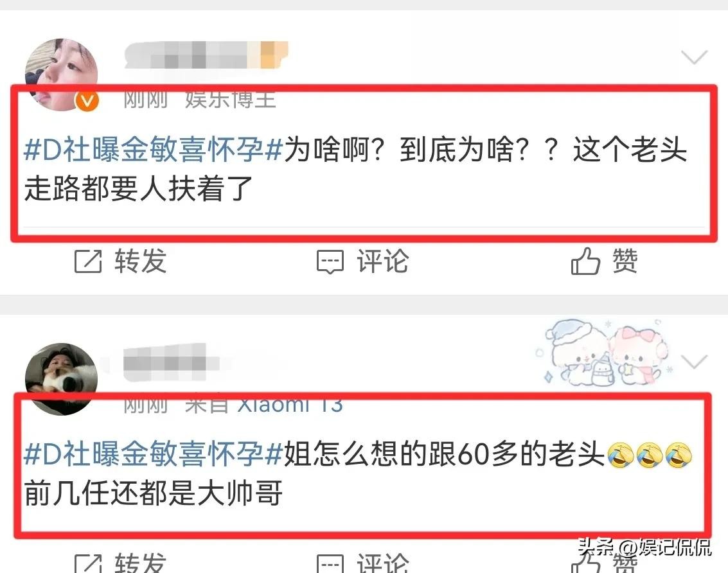Tap the repost icon on second post
The height and width of the screenshot is (573, 728).
[88, 563]
